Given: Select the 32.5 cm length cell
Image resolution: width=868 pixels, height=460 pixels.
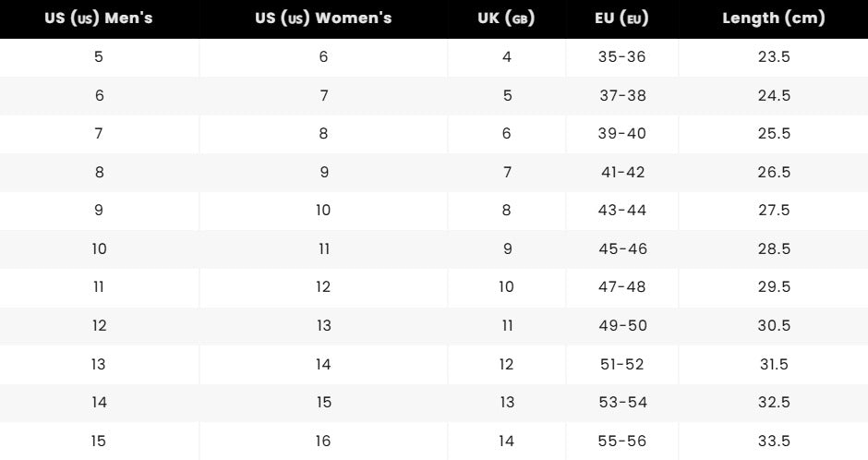Looking at the screenshot, I should point(773,403).
